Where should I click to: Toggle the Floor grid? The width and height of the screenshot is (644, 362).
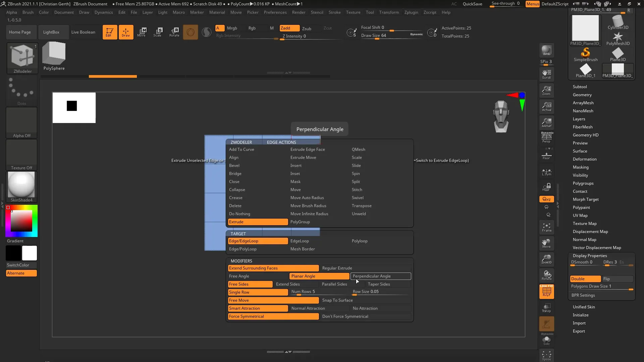546,155
